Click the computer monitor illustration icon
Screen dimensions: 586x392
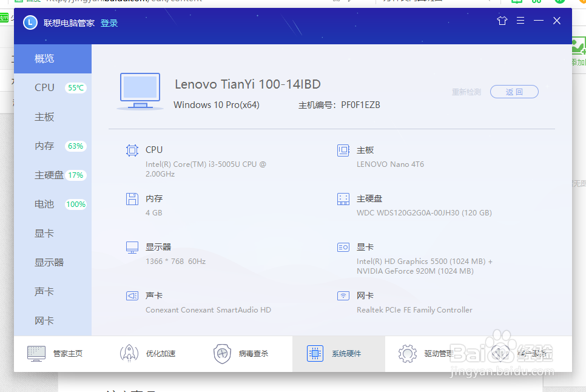pos(140,92)
